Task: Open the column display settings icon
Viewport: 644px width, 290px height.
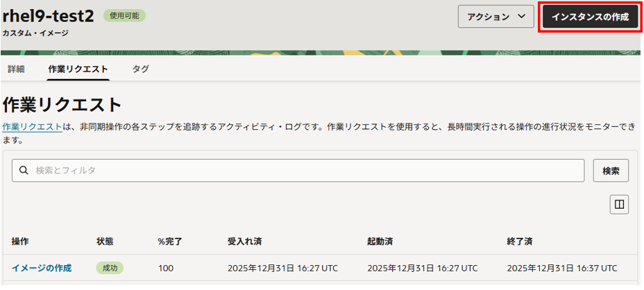Action: [x=619, y=204]
